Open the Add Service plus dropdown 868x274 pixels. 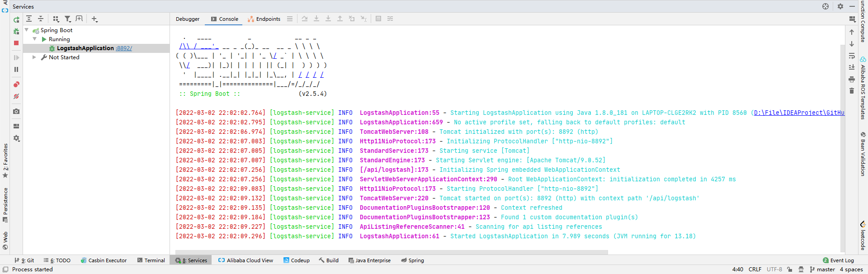pos(94,19)
